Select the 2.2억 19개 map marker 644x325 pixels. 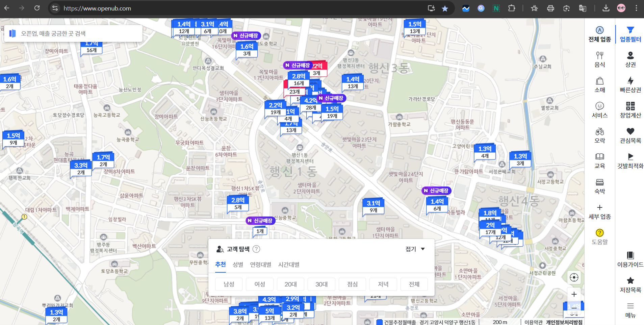click(x=275, y=108)
